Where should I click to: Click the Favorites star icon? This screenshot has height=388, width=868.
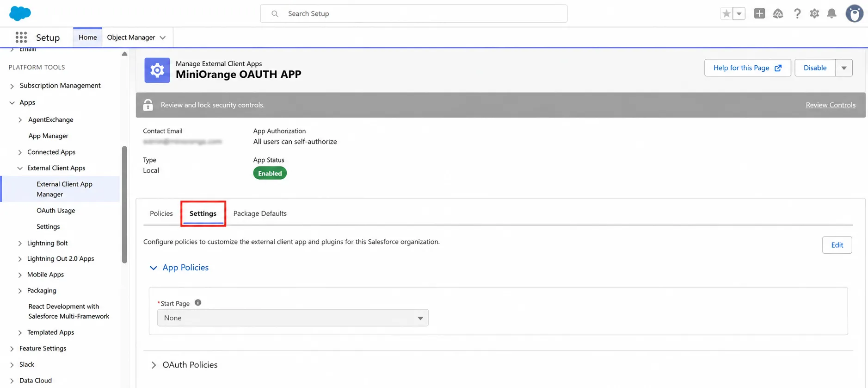(x=726, y=13)
